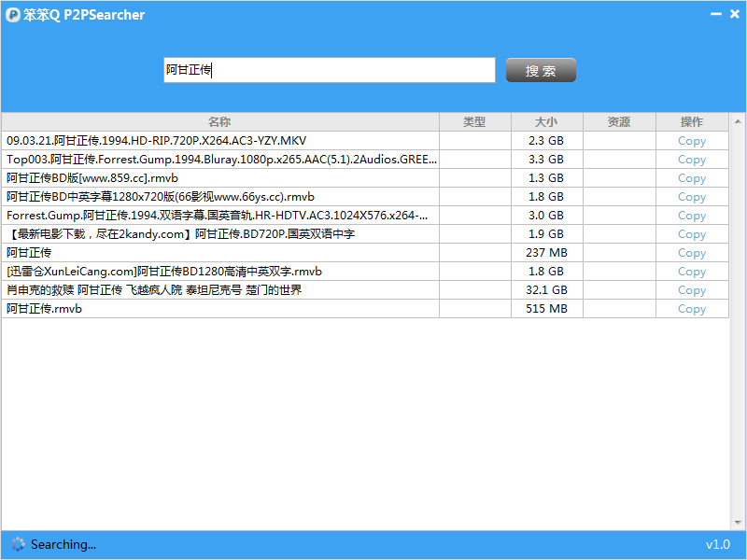Click the 搜索 search button

(x=541, y=71)
